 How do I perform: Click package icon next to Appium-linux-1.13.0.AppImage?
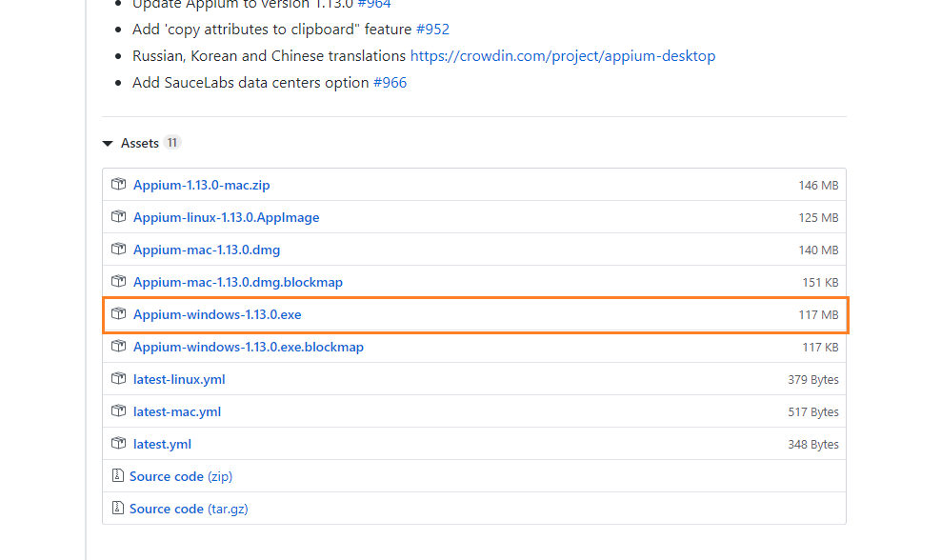pos(118,217)
